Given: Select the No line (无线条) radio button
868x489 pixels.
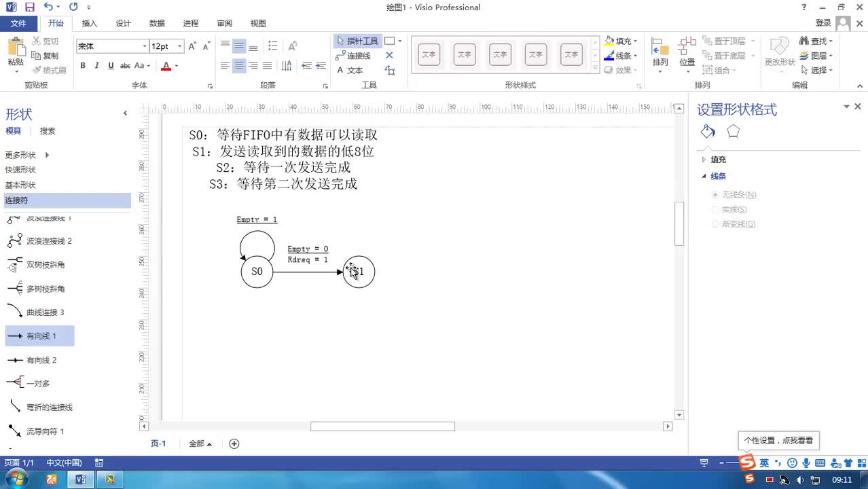Looking at the screenshot, I should click(715, 195).
